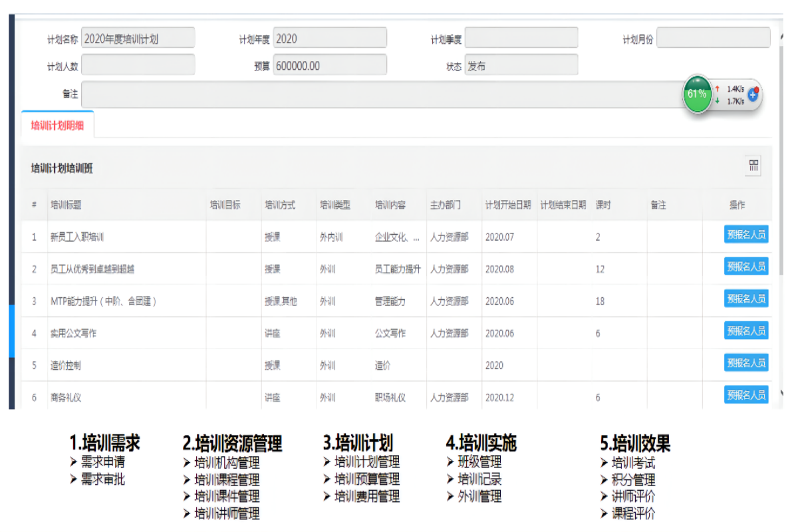The width and height of the screenshot is (798, 532).
Task: Open the 企业文化 training content link
Action: 397,237
